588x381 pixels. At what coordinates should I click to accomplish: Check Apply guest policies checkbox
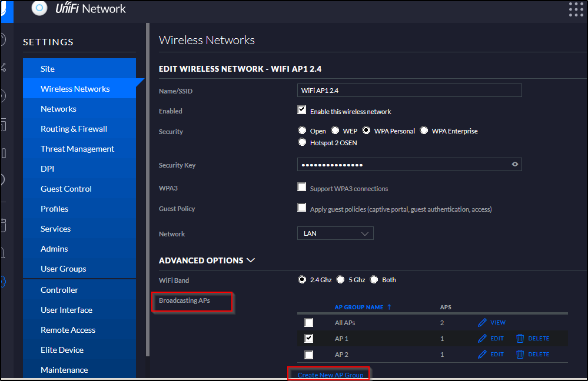302,208
